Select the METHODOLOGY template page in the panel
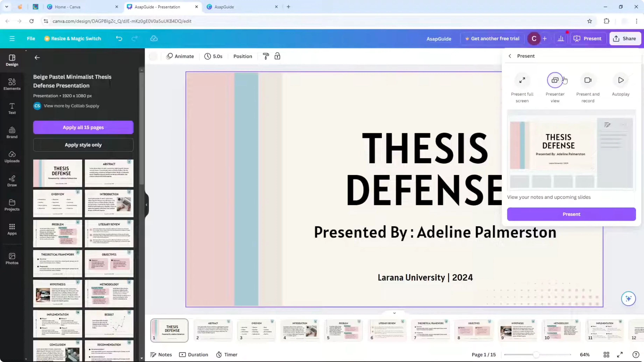The height and width of the screenshot is (362, 644). point(109,294)
